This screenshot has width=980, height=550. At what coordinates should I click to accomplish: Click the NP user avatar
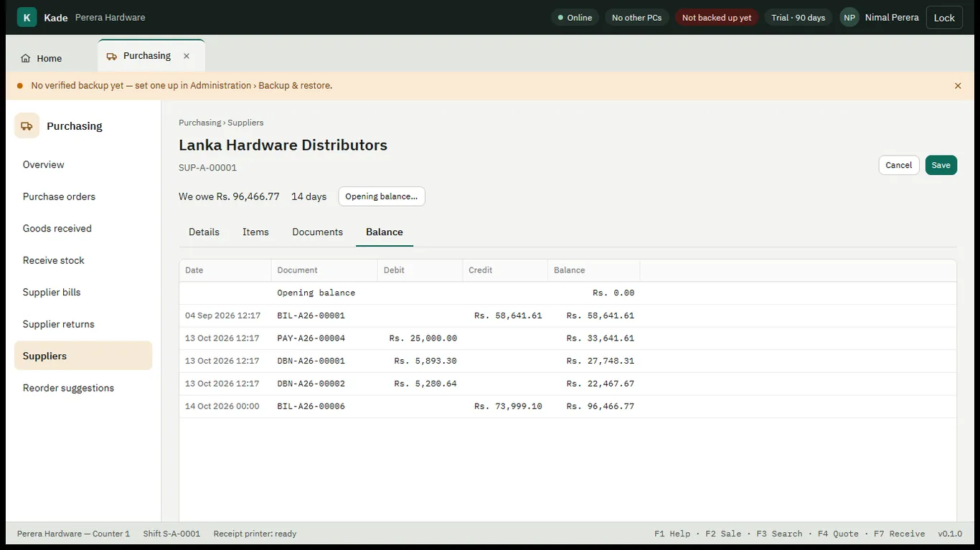click(849, 17)
